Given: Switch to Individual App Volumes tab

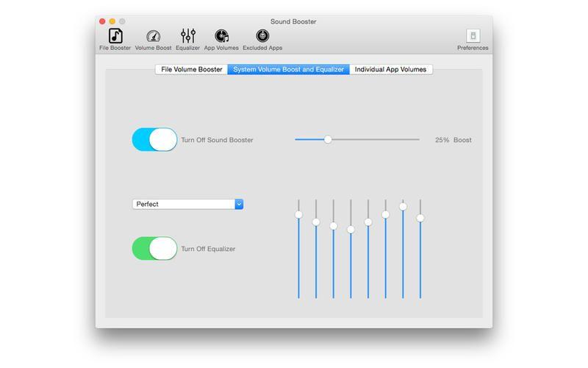Looking at the screenshot, I should click(x=390, y=69).
